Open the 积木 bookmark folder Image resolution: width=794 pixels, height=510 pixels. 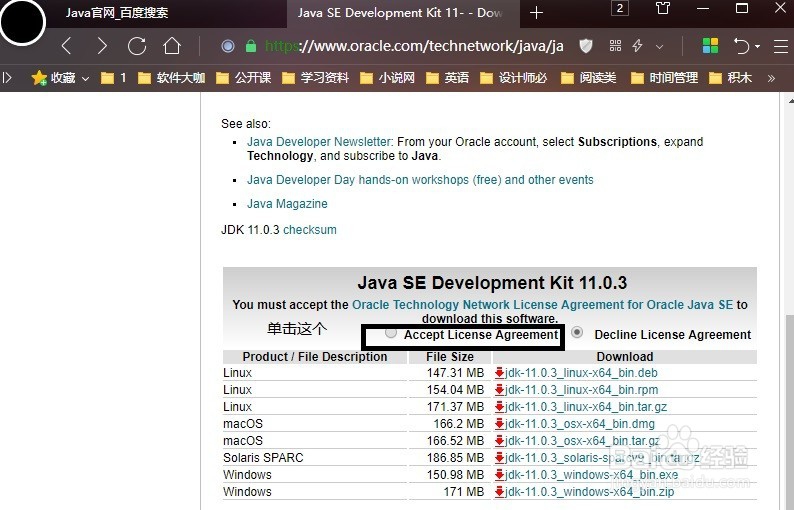pyautogui.click(x=730, y=77)
